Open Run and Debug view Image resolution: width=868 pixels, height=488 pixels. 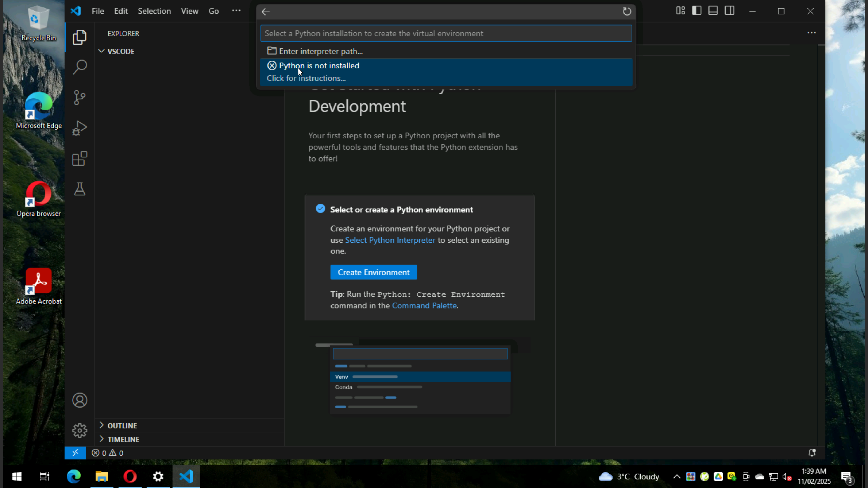pos(80,128)
